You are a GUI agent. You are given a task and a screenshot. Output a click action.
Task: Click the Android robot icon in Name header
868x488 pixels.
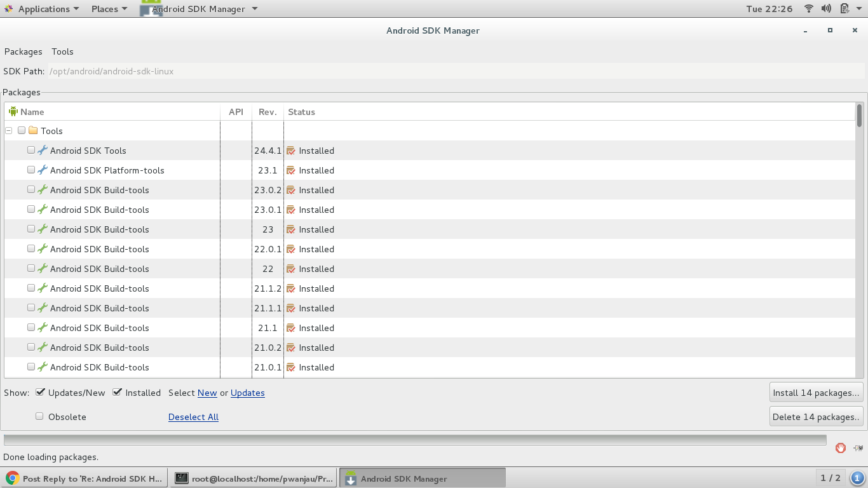click(13, 111)
